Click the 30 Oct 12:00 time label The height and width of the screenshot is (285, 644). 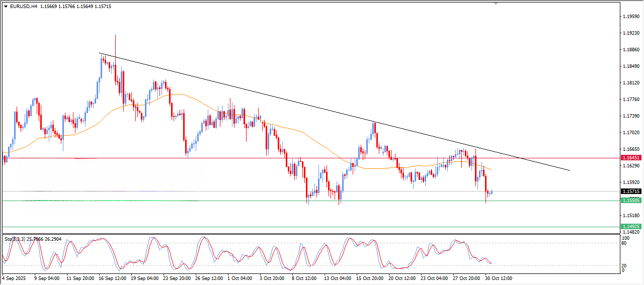tap(498, 278)
